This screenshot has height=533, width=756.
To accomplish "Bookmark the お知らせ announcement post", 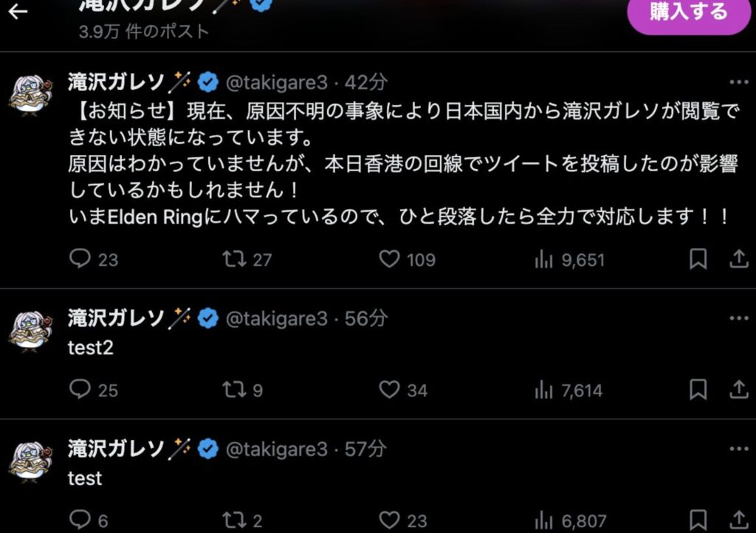I will point(698,259).
